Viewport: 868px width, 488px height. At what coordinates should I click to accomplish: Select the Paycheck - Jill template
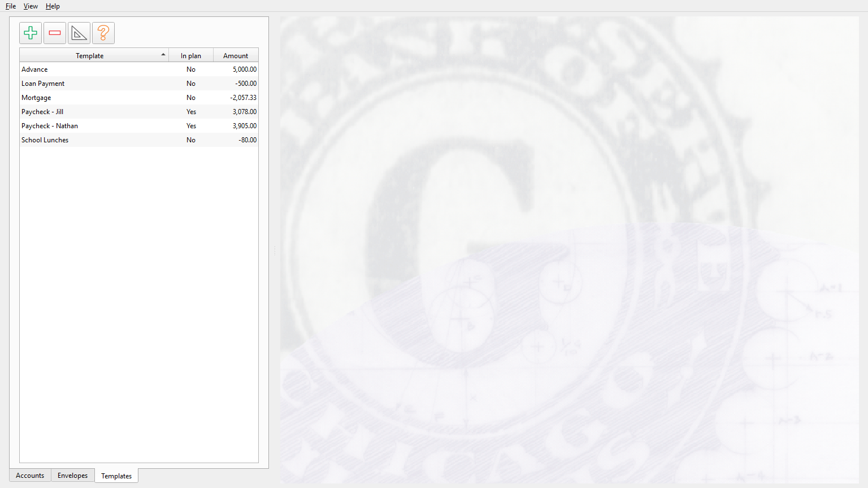click(x=139, y=112)
